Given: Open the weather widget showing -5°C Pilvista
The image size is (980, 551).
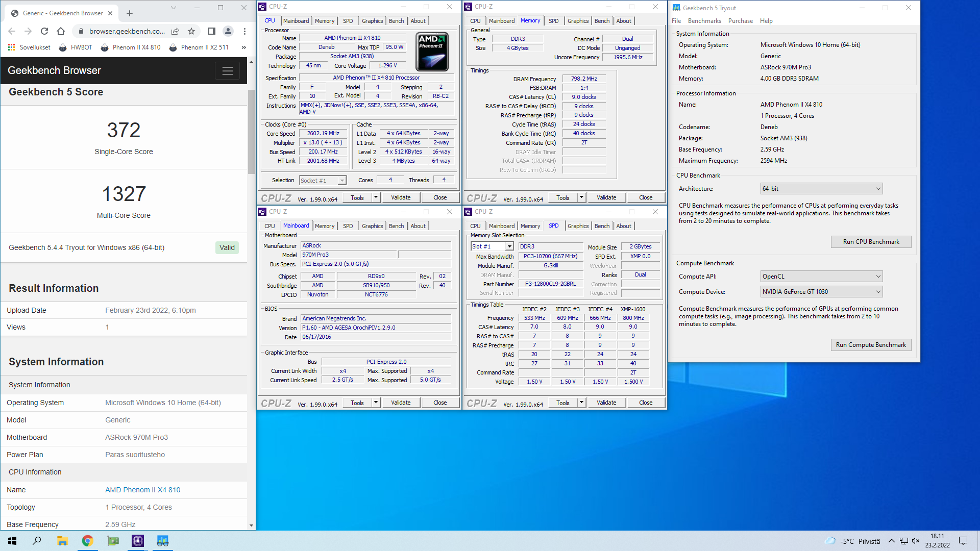Looking at the screenshot, I should (x=852, y=541).
